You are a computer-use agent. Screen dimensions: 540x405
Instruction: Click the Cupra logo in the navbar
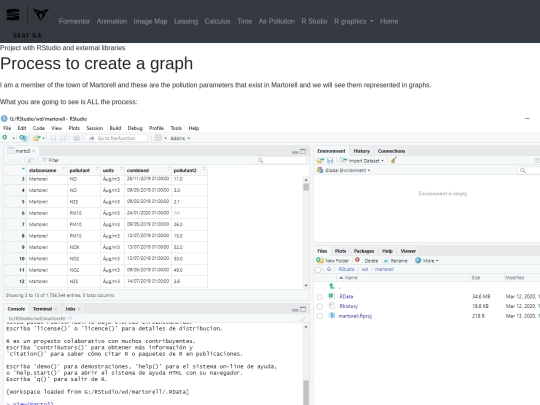click(x=41, y=14)
